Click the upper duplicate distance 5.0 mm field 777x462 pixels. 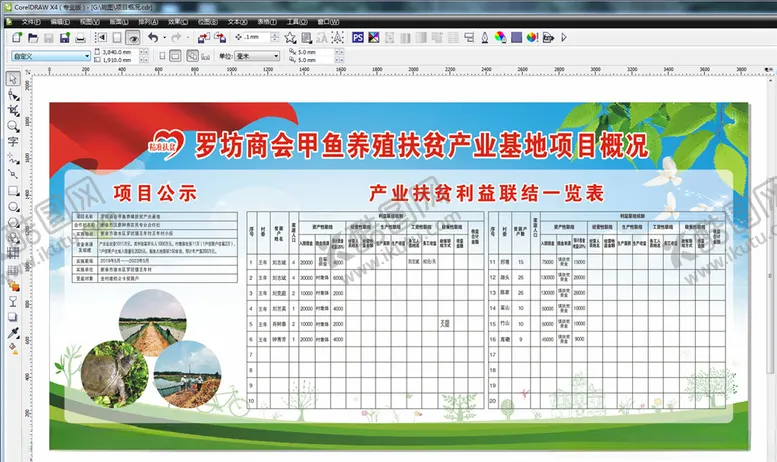pos(315,52)
